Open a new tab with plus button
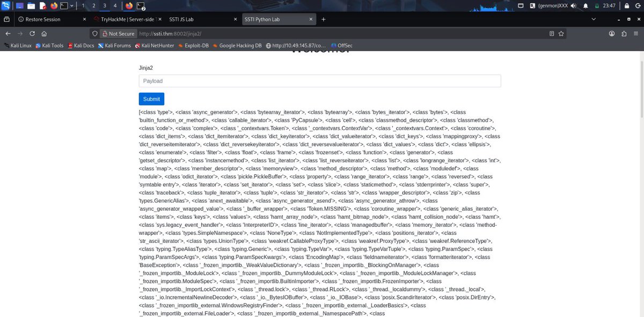Image resolution: width=644 pixels, height=317 pixels. (324, 19)
